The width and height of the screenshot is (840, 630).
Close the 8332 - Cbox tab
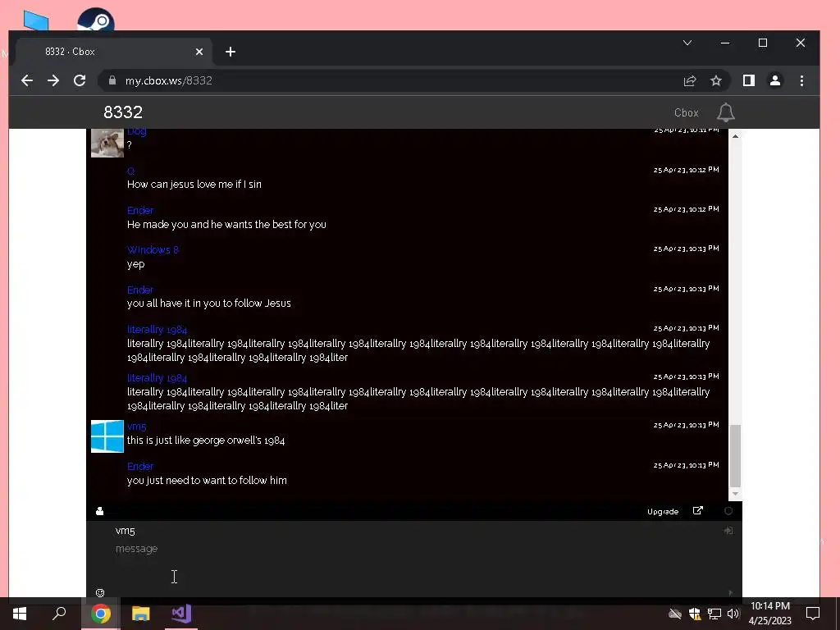[199, 52]
